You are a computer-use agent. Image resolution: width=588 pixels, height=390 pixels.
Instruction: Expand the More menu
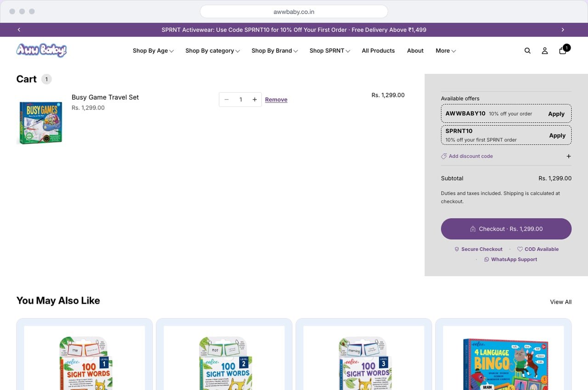pyautogui.click(x=446, y=51)
